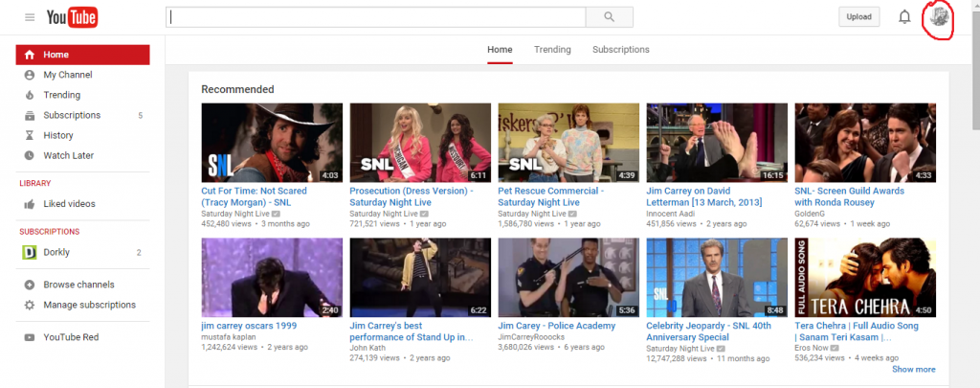The width and height of the screenshot is (980, 388).
Task: Click the History hourglass icon
Action: [29, 135]
